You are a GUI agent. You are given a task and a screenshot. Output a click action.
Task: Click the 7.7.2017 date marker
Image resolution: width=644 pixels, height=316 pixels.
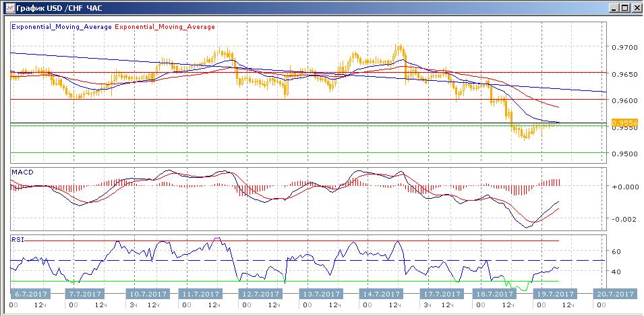tap(84, 294)
